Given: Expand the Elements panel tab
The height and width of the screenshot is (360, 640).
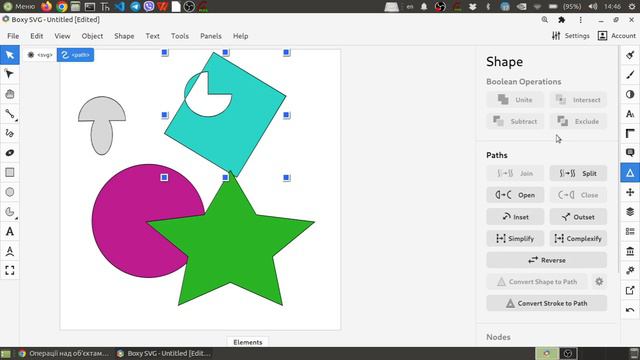Looking at the screenshot, I should [248, 342].
